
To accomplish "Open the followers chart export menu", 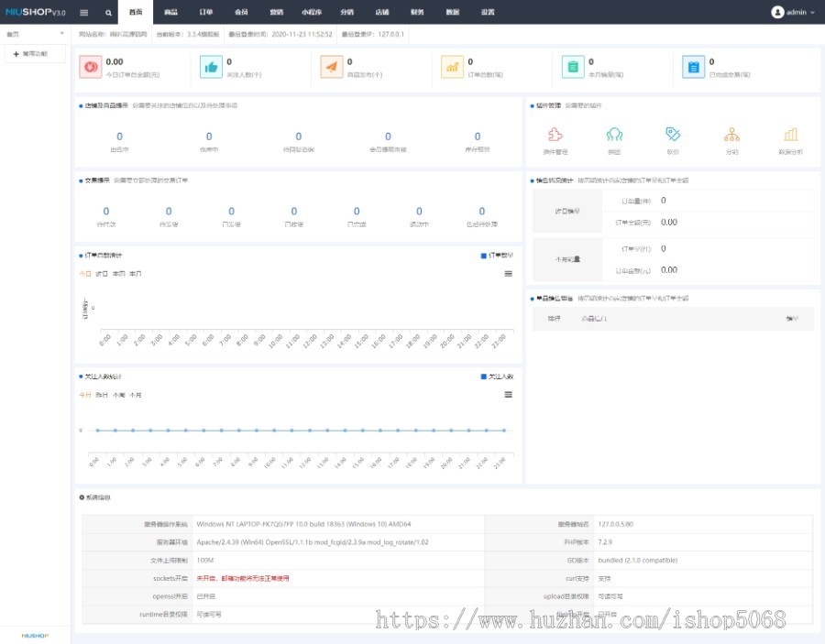I will coord(509,395).
